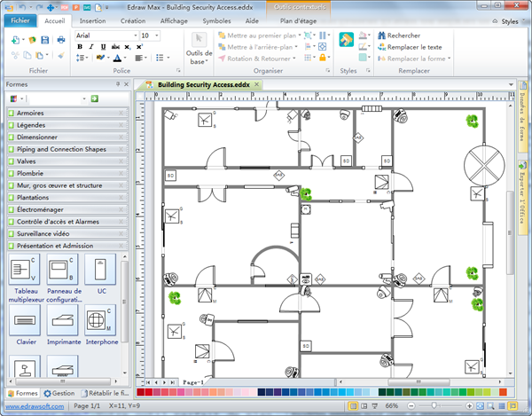Image resolution: width=532 pixels, height=416 pixels.
Task: Click the Outils de base tool
Action: point(198,45)
